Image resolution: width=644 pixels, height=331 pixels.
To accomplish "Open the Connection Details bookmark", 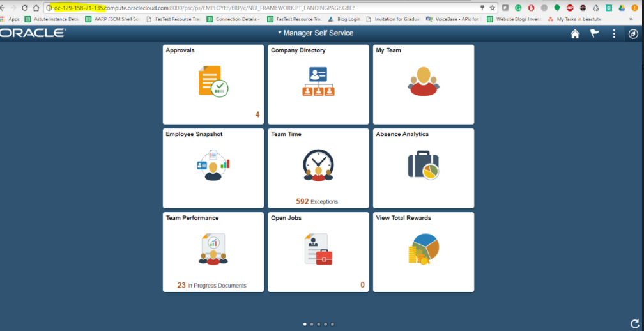I will pos(234,19).
